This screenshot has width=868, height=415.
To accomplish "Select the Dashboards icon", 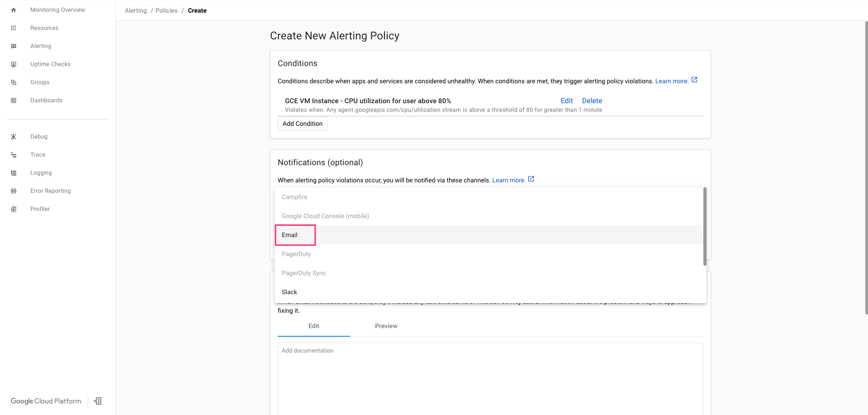I will tap(14, 100).
